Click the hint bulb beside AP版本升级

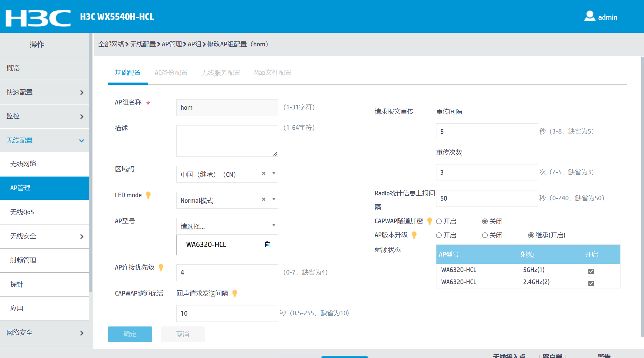click(x=414, y=235)
